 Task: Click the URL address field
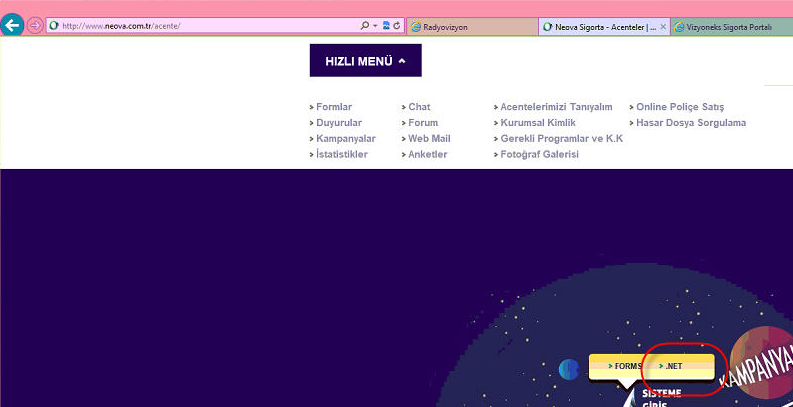200,26
